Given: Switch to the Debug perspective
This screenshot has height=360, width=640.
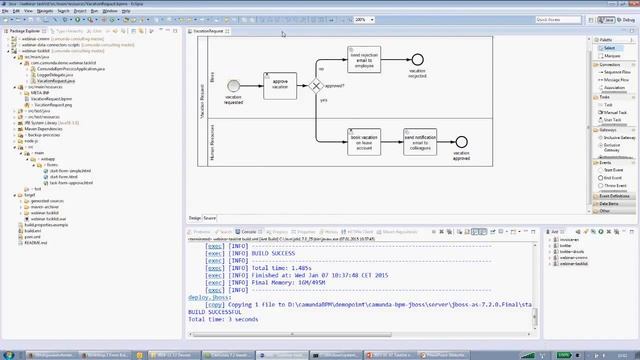Looking at the screenshot, I should (626, 20).
